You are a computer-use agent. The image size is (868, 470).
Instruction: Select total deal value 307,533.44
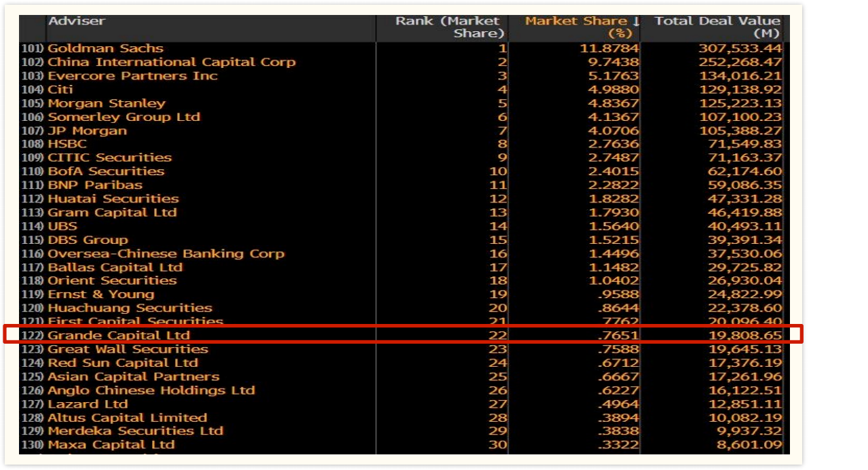pyautogui.click(x=740, y=48)
